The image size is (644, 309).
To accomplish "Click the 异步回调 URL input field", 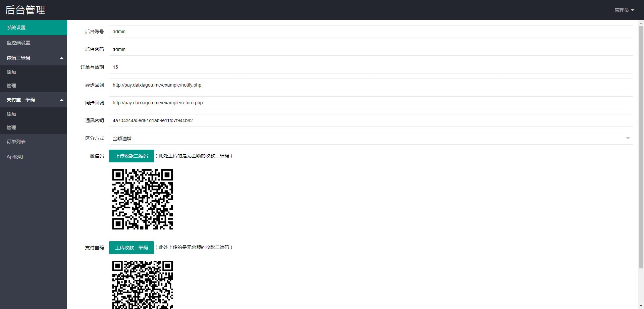I will (371, 85).
